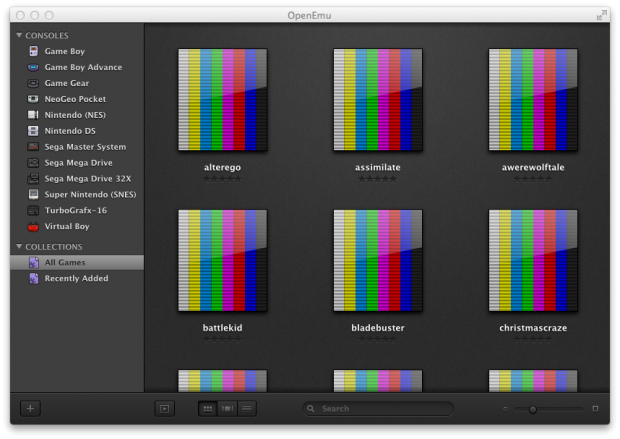Click the bladebuster title text

click(x=378, y=328)
